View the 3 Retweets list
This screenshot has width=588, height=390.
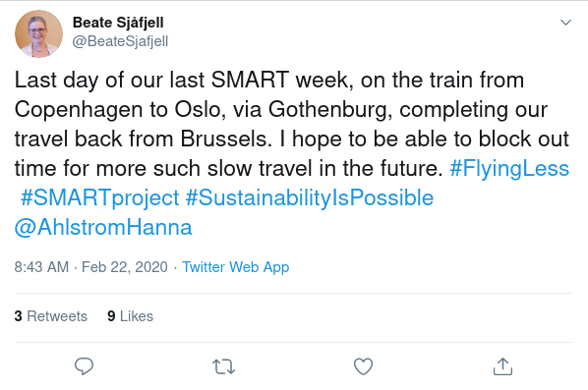[51, 316]
